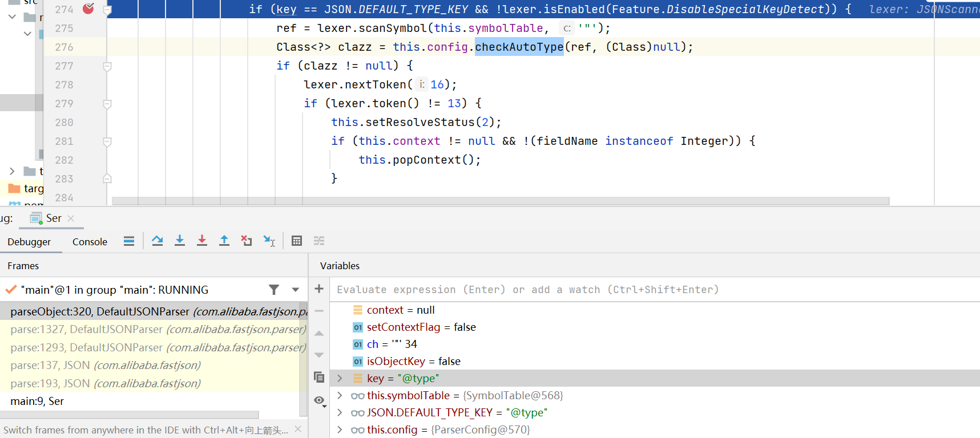Select frame parse:193, JSON

click(x=150, y=383)
